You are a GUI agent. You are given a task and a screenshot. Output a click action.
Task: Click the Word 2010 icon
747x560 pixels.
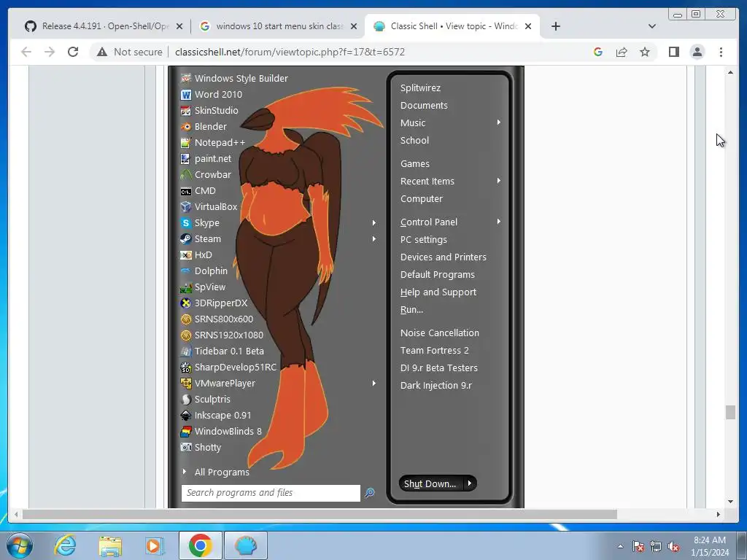click(x=186, y=95)
